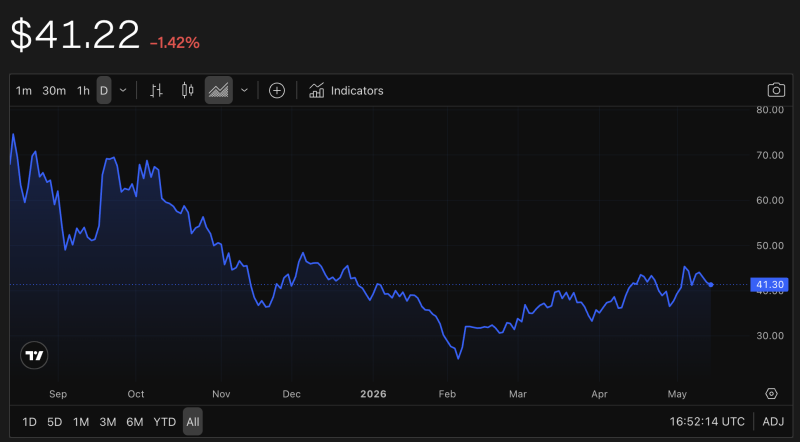Click the Mar label on time axis
This screenshot has width=800, height=442.
517,394
